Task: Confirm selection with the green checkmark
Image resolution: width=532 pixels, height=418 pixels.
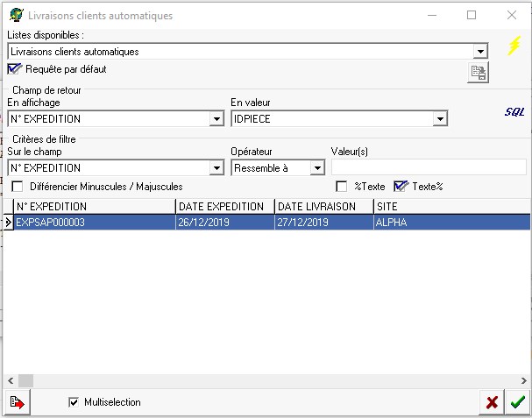Action: pos(517,402)
